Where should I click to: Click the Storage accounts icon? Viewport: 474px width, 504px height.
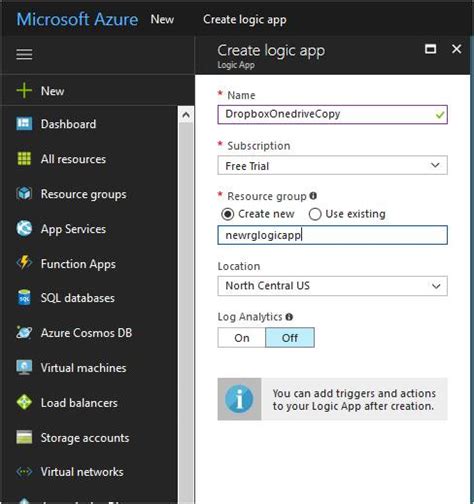pos(24,437)
